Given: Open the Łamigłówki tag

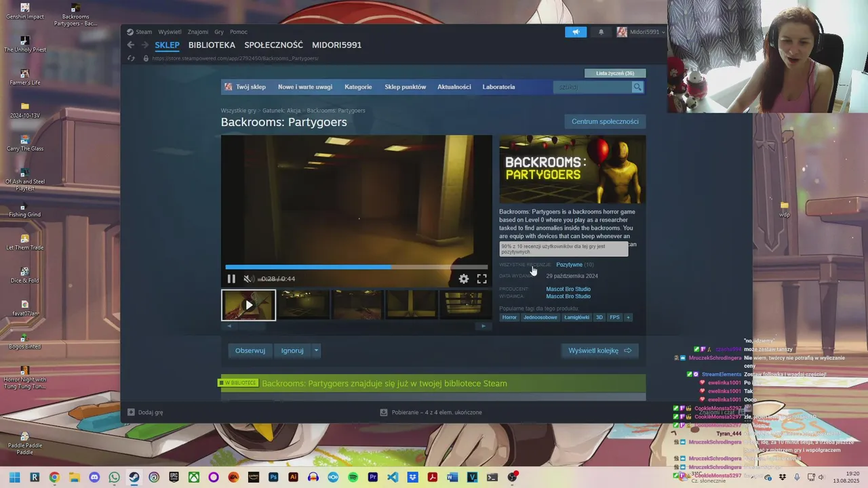Looking at the screenshot, I should 577,317.
